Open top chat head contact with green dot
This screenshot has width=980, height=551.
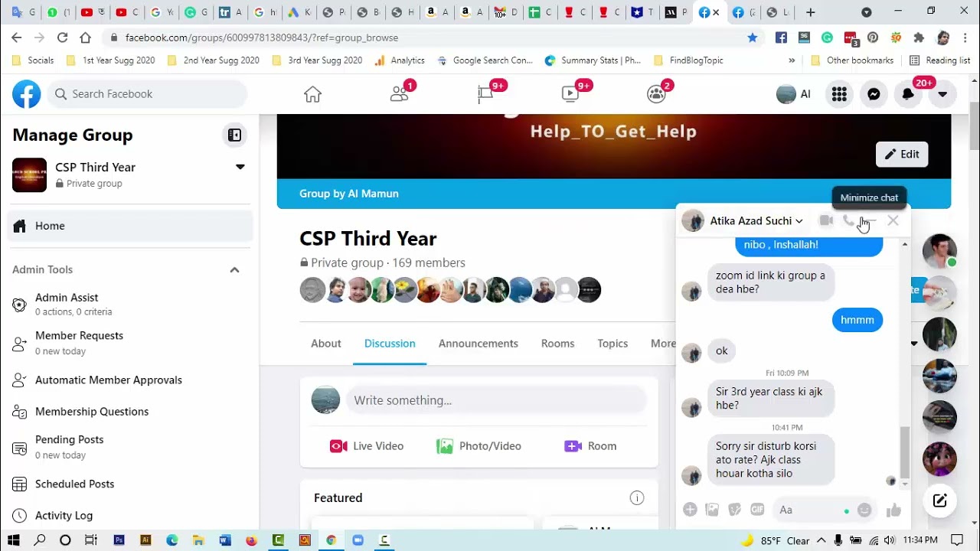(x=939, y=251)
